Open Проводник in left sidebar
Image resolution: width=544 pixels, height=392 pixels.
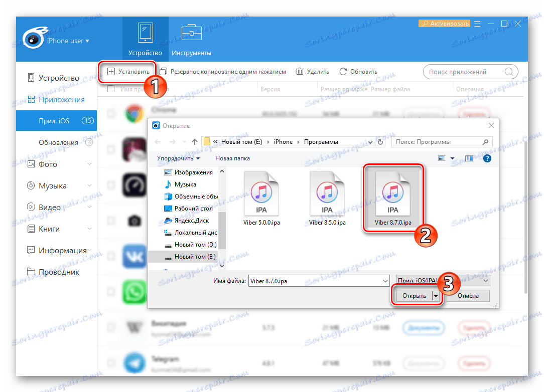pyautogui.click(x=53, y=272)
